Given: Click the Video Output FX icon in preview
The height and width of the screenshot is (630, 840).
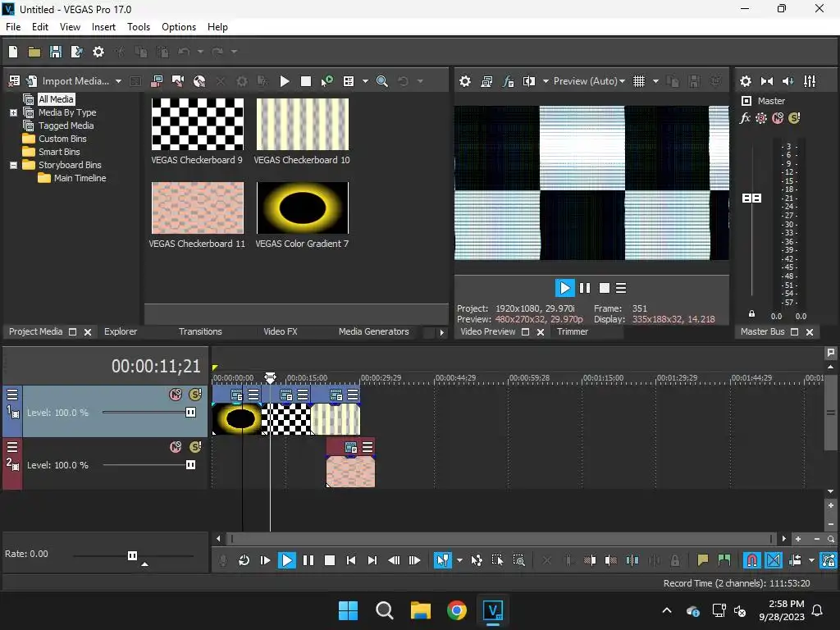Looking at the screenshot, I should tap(508, 81).
